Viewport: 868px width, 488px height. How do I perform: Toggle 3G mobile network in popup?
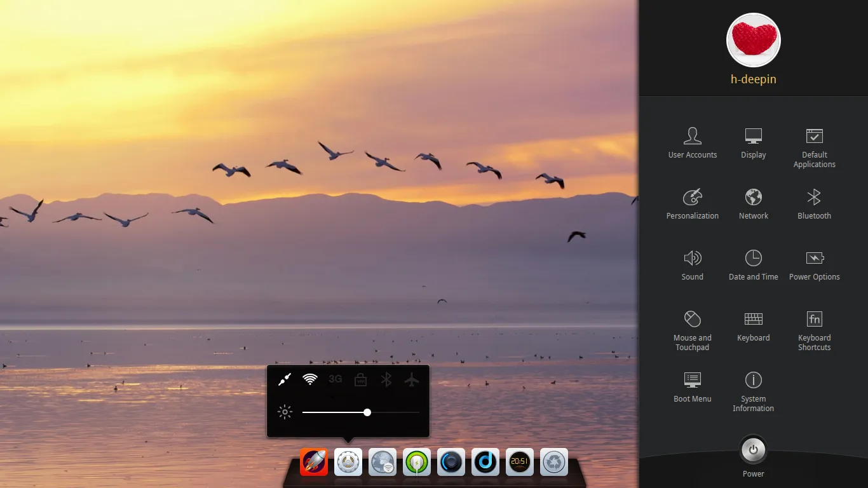pyautogui.click(x=336, y=379)
